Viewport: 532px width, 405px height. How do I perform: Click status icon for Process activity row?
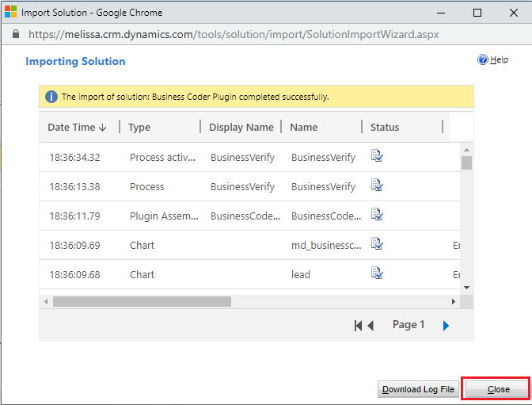click(x=377, y=156)
